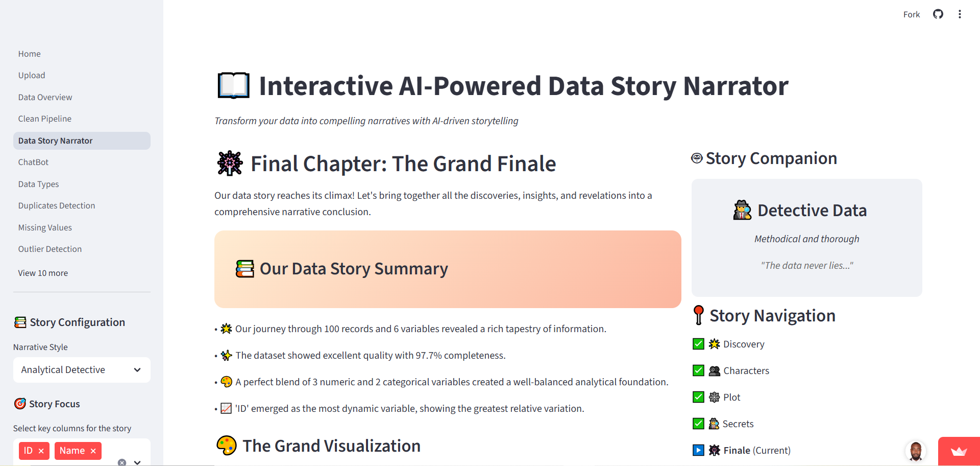Remove the ID column tag
The width and height of the screenshot is (980, 466).
coord(41,451)
